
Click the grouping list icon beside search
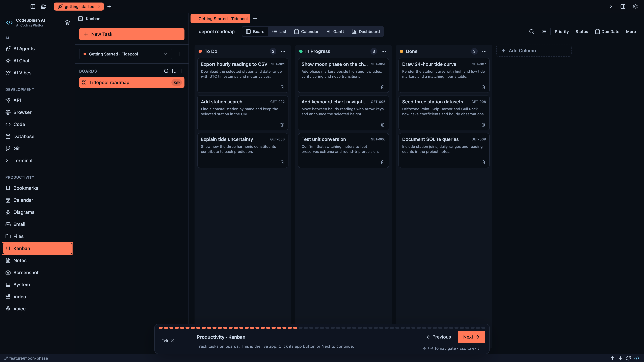(544, 32)
